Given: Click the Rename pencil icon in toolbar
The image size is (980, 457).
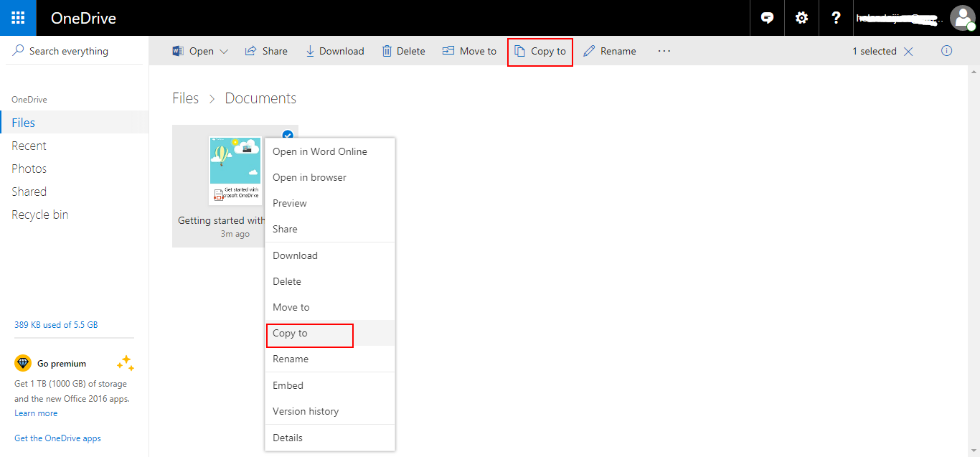Looking at the screenshot, I should (589, 51).
